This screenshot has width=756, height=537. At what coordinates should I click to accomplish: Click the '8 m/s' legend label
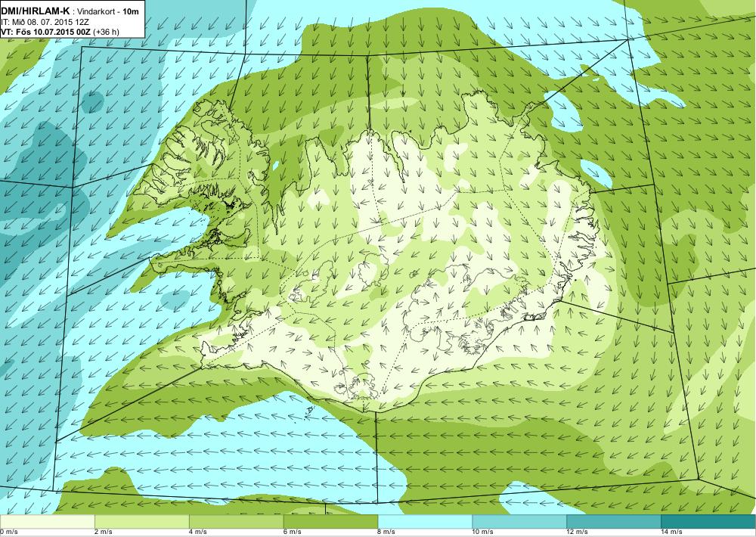(387, 532)
